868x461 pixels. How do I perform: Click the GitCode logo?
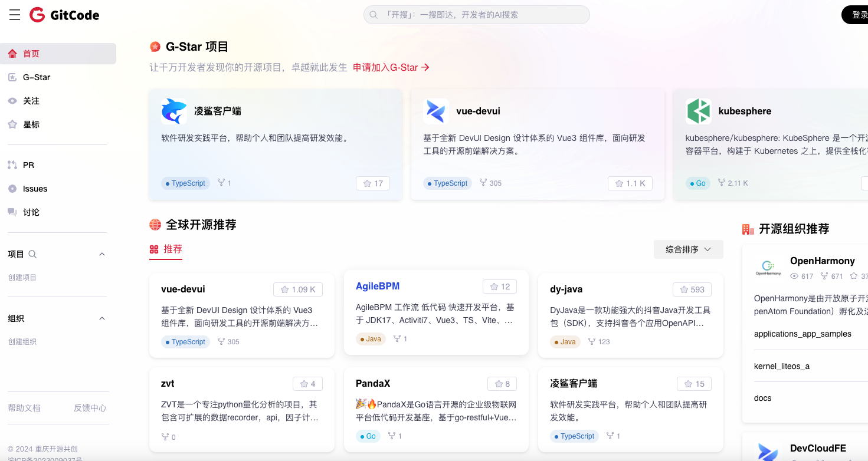coord(64,15)
